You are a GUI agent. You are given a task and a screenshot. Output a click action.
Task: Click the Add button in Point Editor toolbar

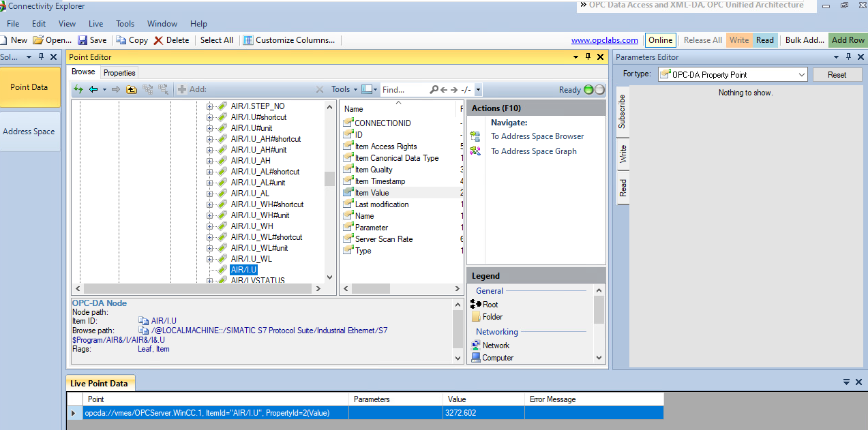click(192, 89)
